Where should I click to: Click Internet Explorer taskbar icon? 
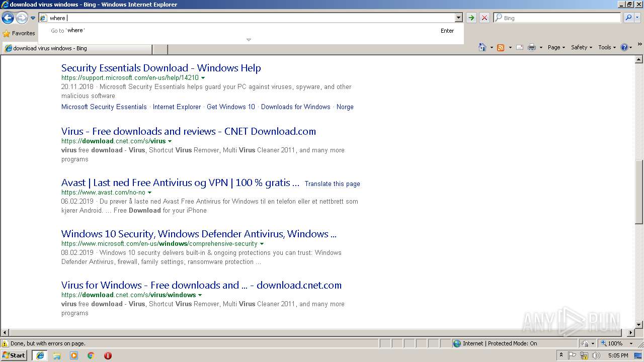pyautogui.click(x=40, y=355)
